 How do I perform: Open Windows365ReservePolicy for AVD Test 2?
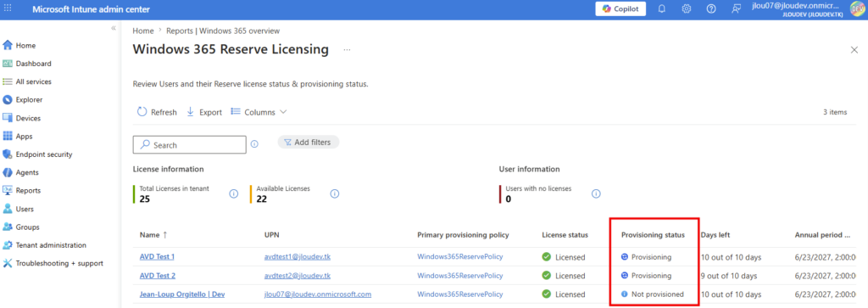pos(460,275)
